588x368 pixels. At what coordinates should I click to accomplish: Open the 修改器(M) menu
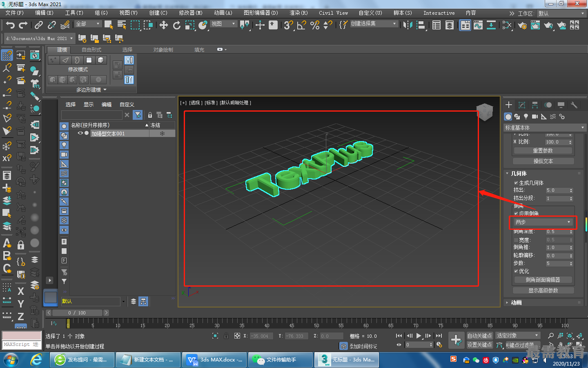point(191,13)
